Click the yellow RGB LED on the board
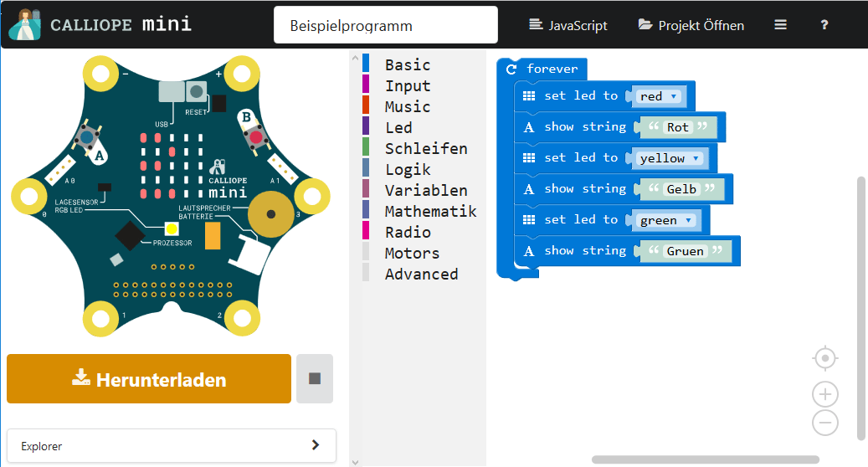The height and width of the screenshot is (467, 868). click(172, 229)
